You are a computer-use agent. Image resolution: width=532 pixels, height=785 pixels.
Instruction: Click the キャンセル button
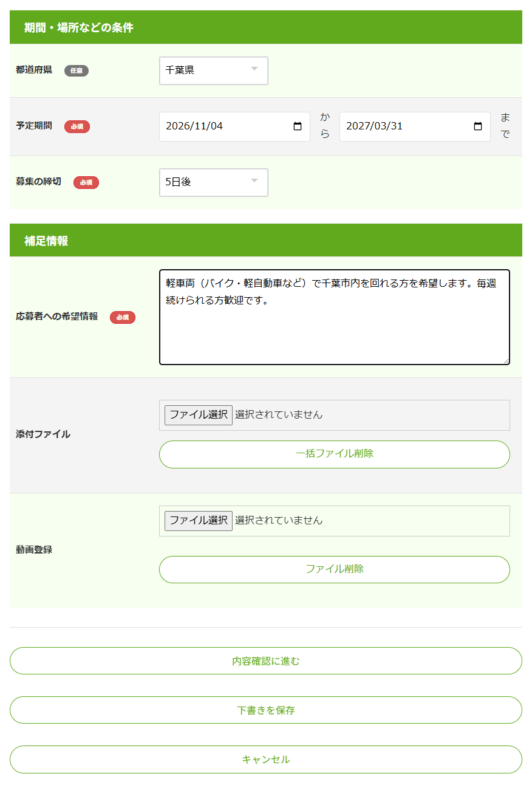[266, 759]
